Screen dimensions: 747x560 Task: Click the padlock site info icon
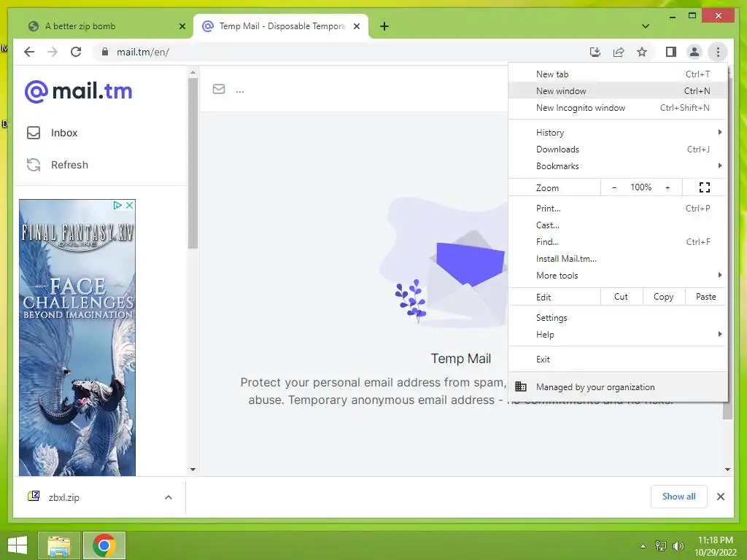click(x=105, y=52)
